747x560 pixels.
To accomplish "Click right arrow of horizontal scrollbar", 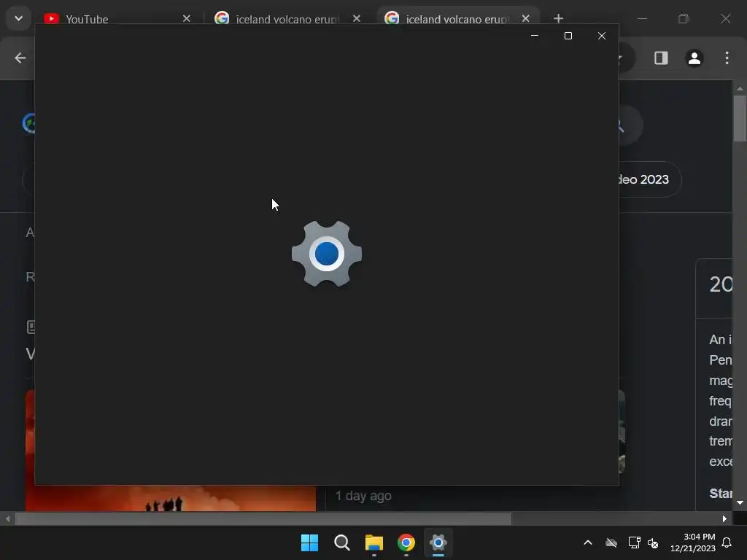I will pyautogui.click(x=724, y=518).
